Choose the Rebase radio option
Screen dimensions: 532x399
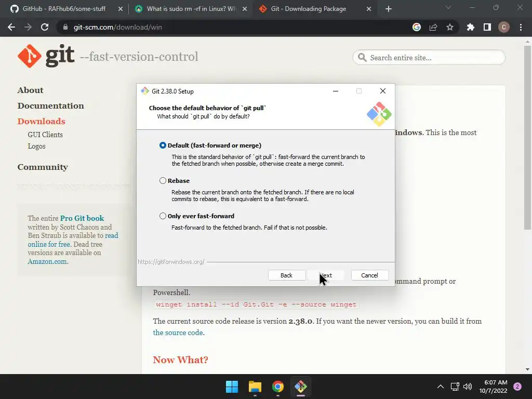[x=163, y=180]
